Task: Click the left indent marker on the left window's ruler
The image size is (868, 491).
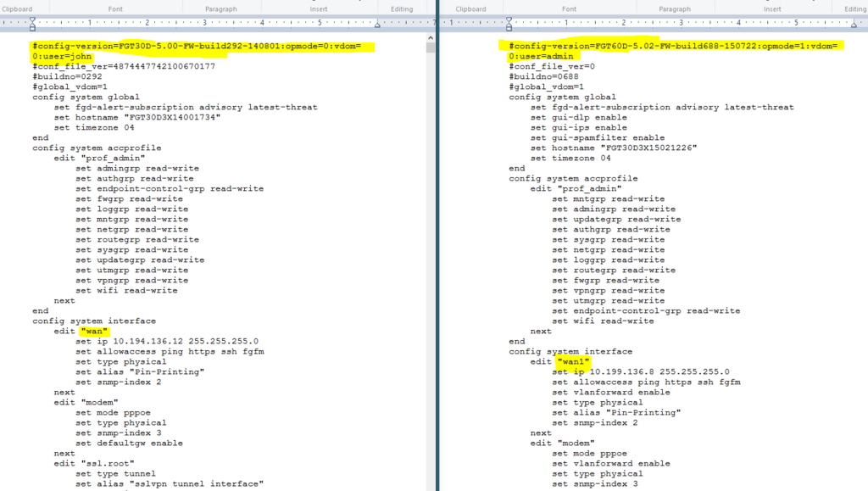Action: 33,23
